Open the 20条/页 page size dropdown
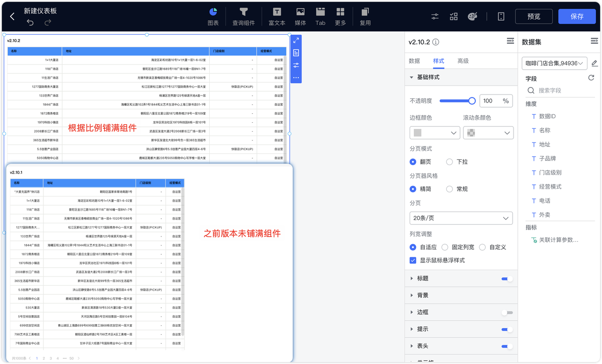602x364 pixels. (461, 218)
